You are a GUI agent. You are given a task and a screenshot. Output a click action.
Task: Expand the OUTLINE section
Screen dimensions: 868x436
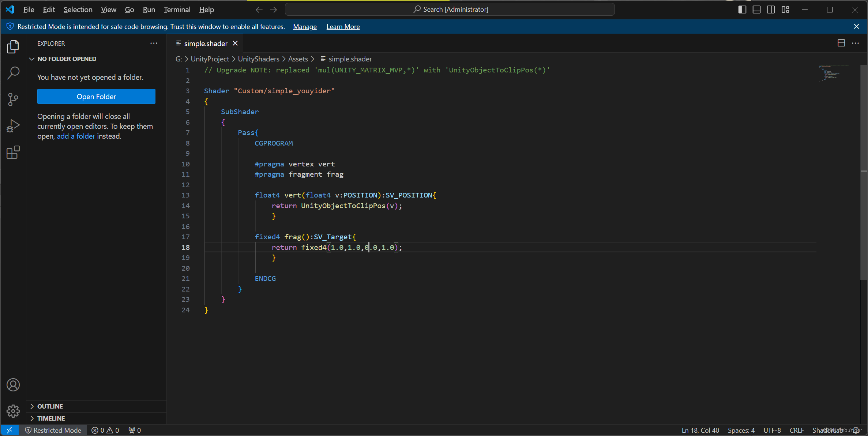pyautogui.click(x=50, y=406)
